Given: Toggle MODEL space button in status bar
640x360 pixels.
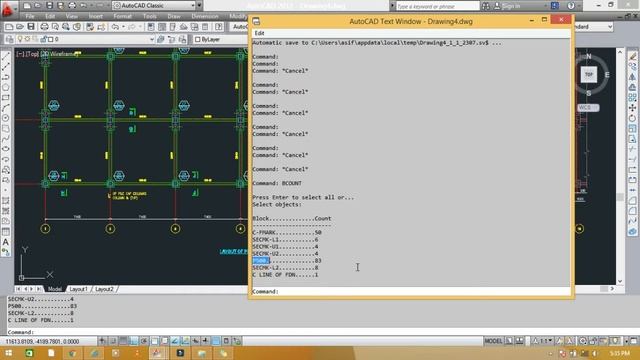Looking at the screenshot, I should coord(493,341).
